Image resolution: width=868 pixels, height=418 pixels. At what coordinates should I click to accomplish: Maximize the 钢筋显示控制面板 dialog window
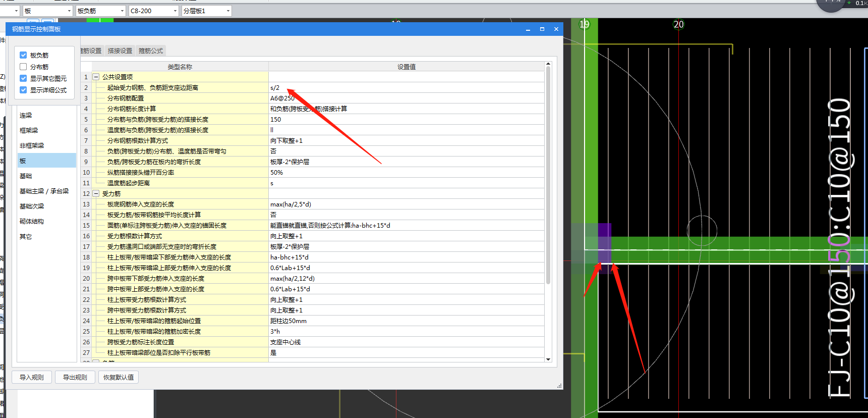coord(542,29)
